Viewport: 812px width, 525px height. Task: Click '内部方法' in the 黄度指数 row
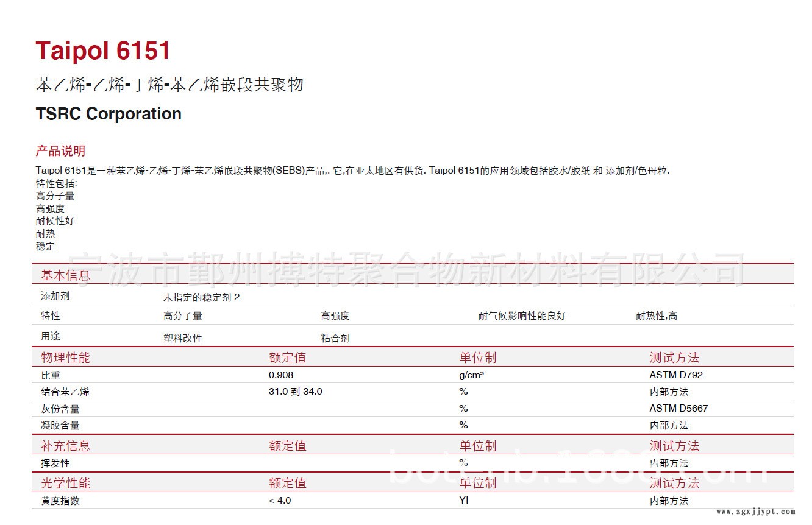(x=669, y=501)
